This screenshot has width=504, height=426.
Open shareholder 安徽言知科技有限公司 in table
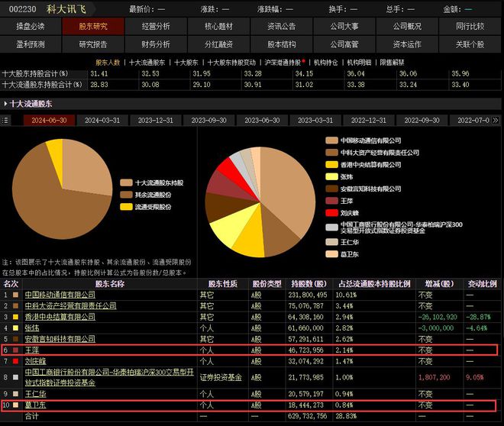coord(60,339)
